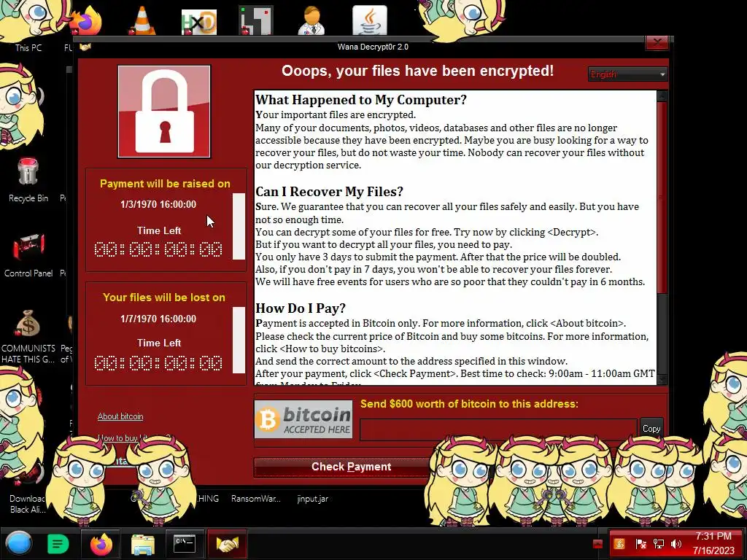Open the clock showing 7:31 PM 7/16/2023
Screen dimensions: 747x560
(713, 543)
